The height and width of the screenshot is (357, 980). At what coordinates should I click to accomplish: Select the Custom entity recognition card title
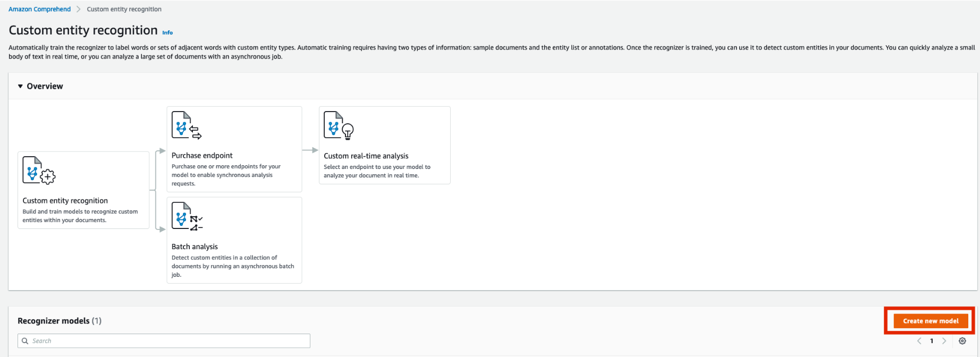click(x=65, y=200)
